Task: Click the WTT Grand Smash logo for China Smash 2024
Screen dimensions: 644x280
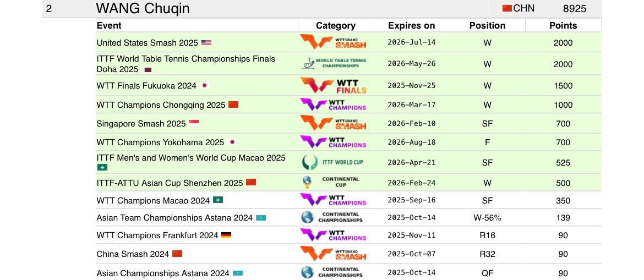Action: point(333,254)
